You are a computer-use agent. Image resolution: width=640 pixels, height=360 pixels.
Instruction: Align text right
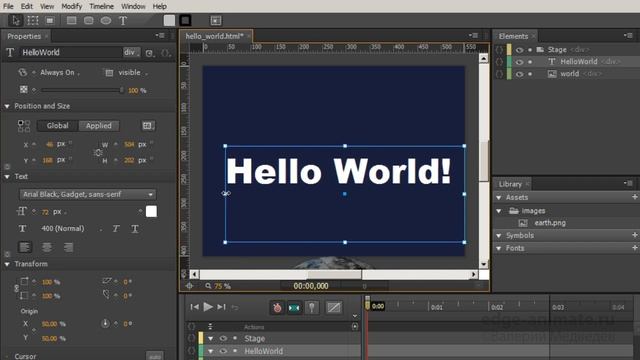[x=69, y=247]
